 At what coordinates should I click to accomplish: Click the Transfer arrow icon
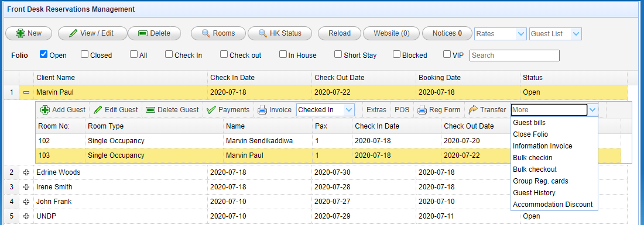coord(473,110)
